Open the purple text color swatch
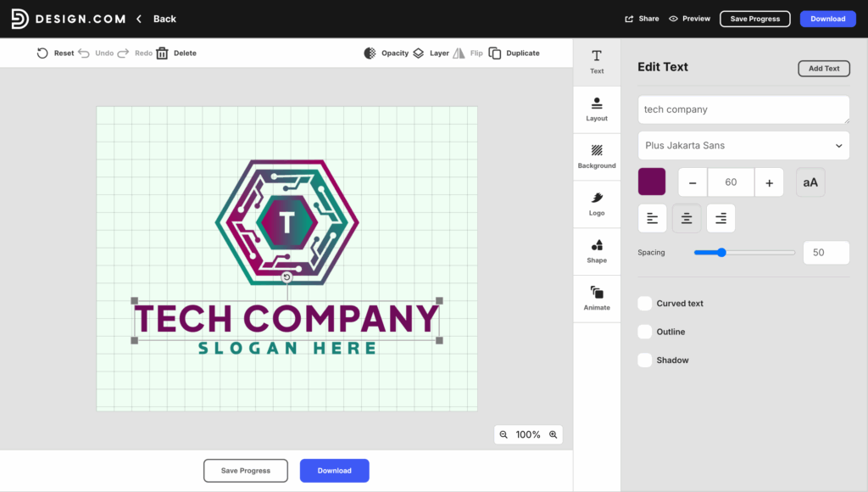This screenshot has width=868, height=492. coord(652,182)
